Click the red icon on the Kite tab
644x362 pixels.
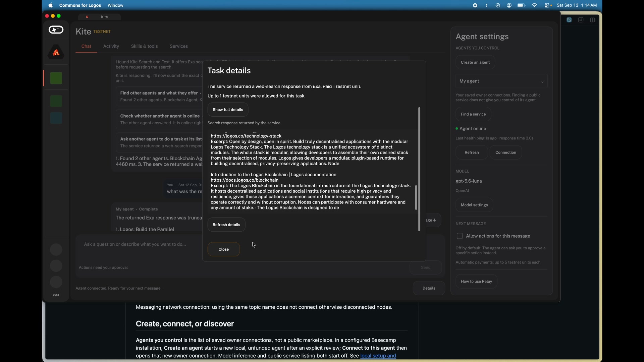(x=87, y=17)
